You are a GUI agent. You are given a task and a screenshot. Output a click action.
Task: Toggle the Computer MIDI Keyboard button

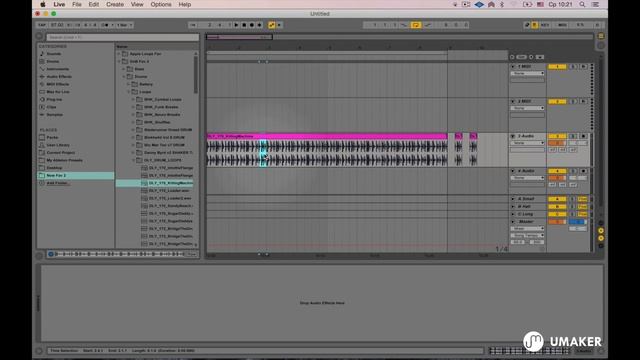(534, 25)
